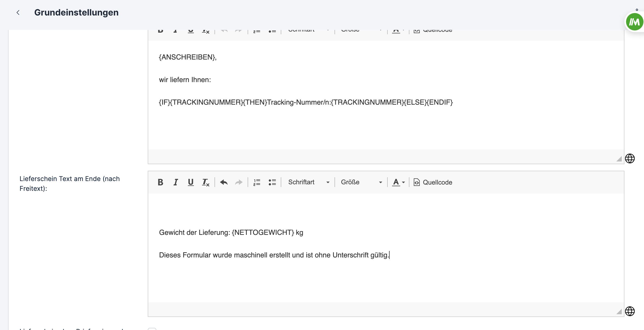Redo change in lower editor toolbar
This screenshot has width=644, height=330.
click(239, 182)
